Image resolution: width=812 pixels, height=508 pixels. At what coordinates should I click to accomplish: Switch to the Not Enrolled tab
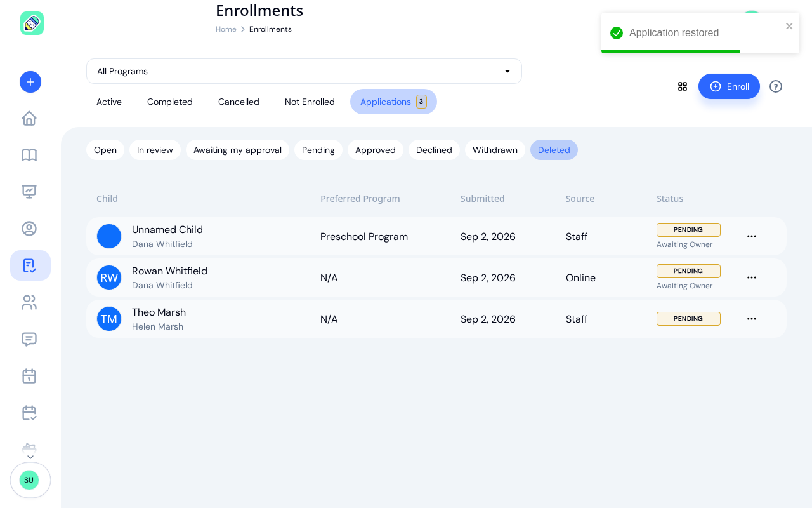(310, 102)
